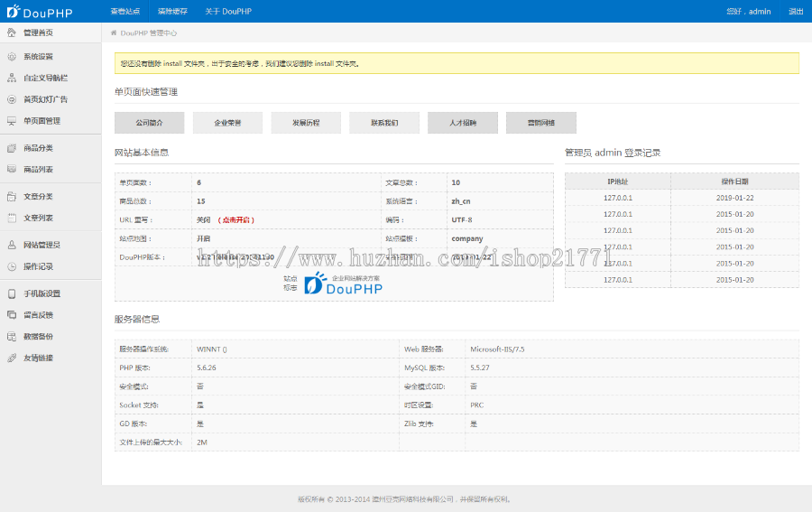Open 查看站点 in the top menu
812x512 pixels.
click(x=125, y=12)
